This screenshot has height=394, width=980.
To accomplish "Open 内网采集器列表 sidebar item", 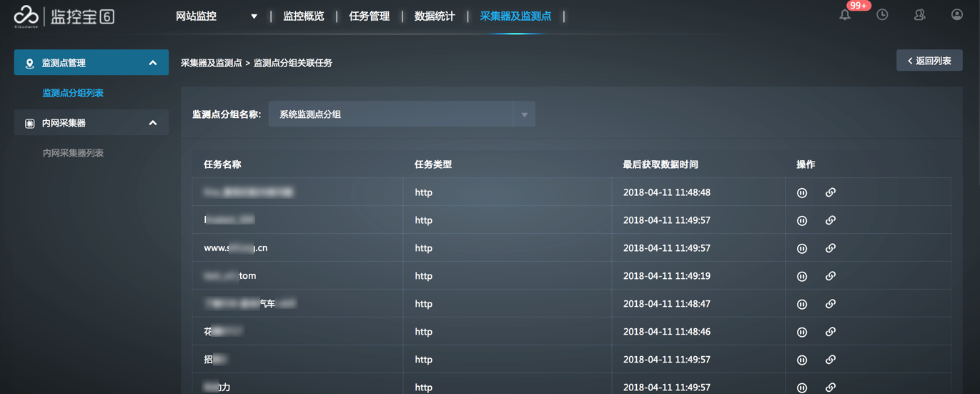I will [73, 153].
